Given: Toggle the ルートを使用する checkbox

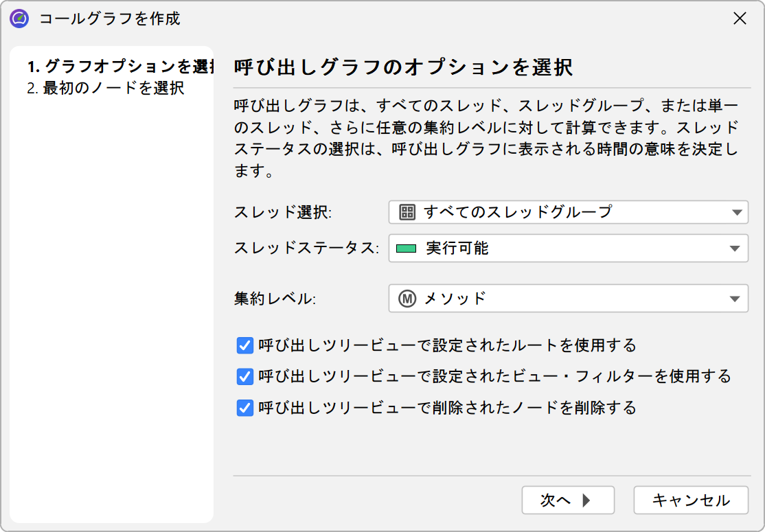Looking at the screenshot, I should (x=245, y=345).
